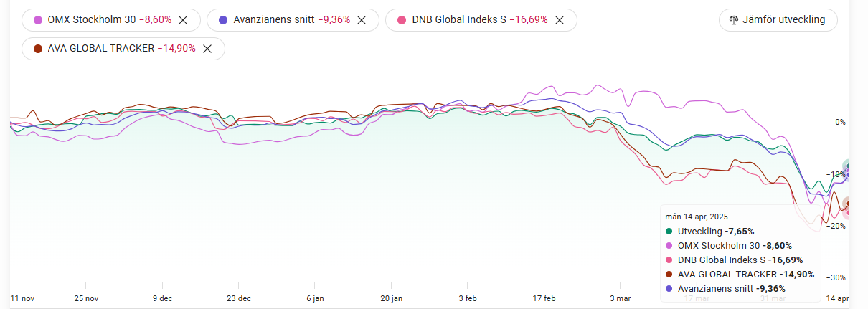Click the 9 dec date axis label
This screenshot has height=309, width=868.
coord(162,298)
